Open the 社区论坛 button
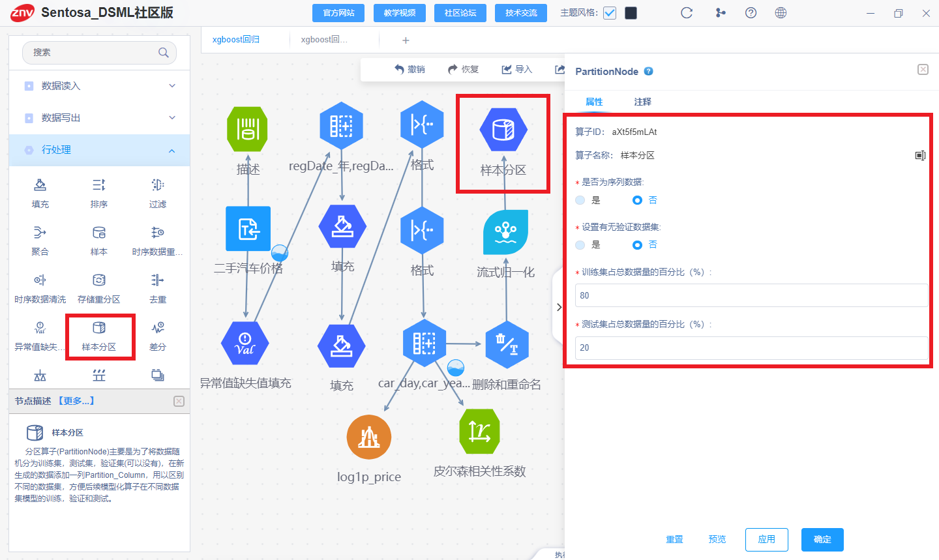The image size is (939, 560). coord(460,13)
